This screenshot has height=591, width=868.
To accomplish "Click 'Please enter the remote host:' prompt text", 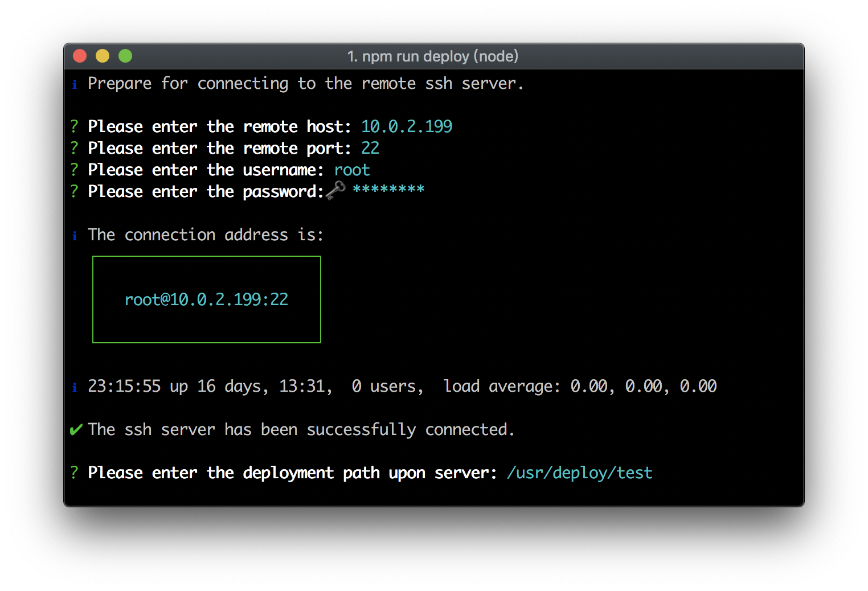I will 219,126.
